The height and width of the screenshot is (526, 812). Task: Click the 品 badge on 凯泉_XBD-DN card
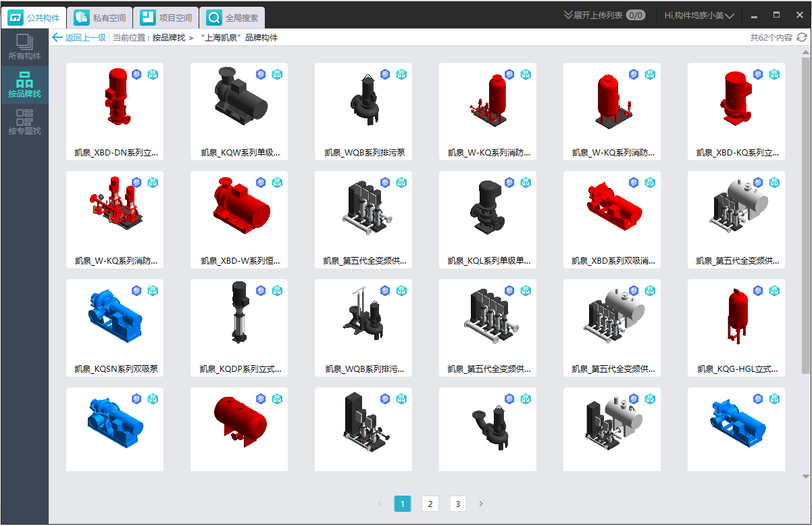tap(153, 74)
